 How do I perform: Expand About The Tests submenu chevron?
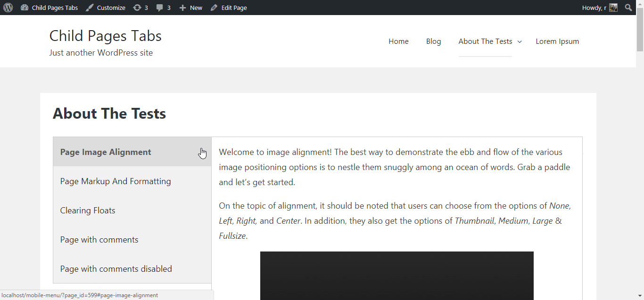click(520, 42)
